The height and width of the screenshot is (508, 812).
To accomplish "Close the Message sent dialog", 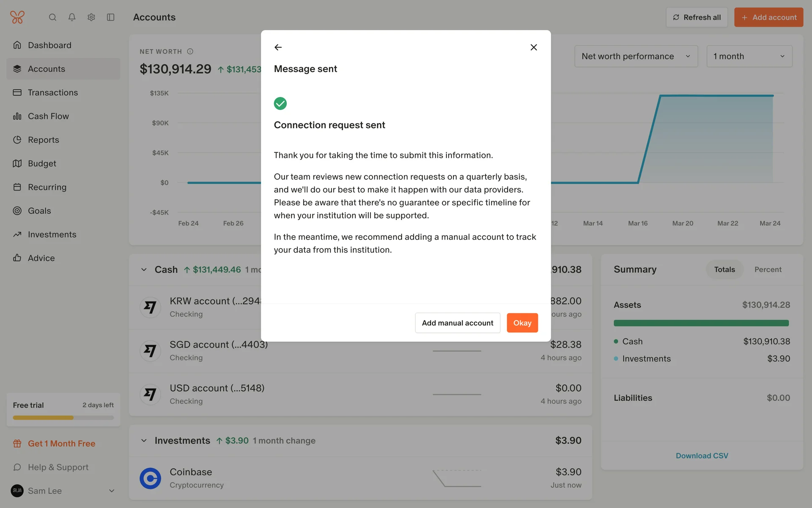I will click(534, 47).
